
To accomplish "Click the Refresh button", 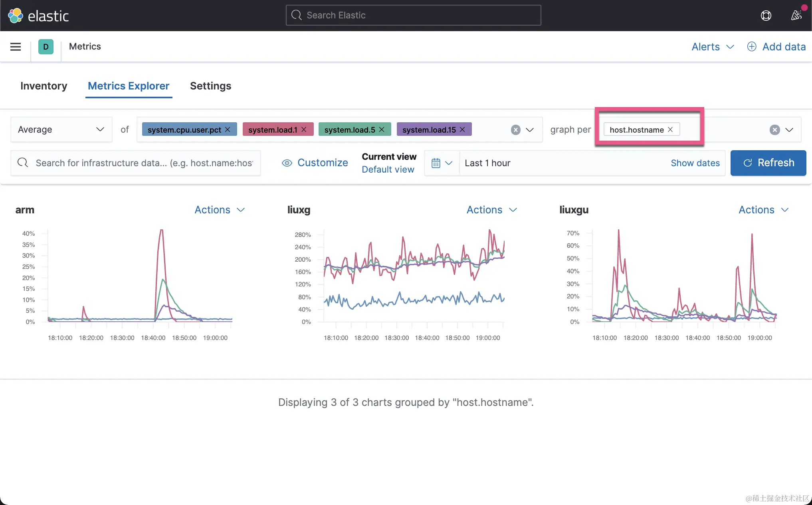I will [768, 163].
